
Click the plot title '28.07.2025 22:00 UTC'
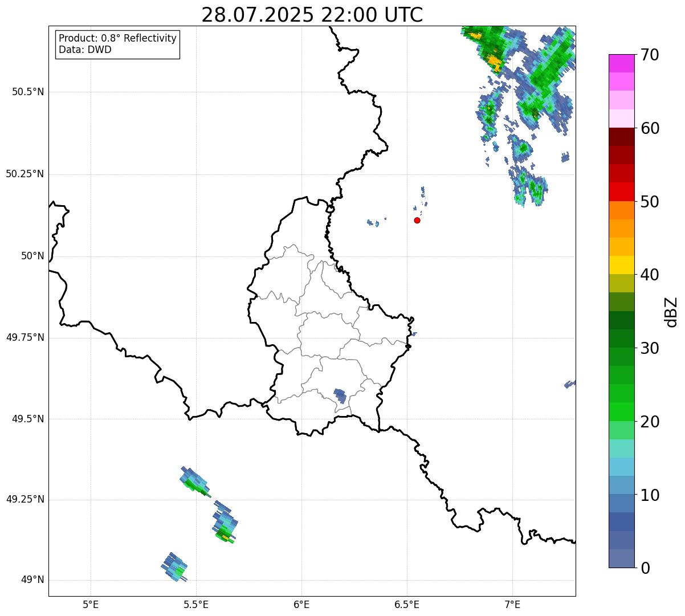(x=312, y=15)
